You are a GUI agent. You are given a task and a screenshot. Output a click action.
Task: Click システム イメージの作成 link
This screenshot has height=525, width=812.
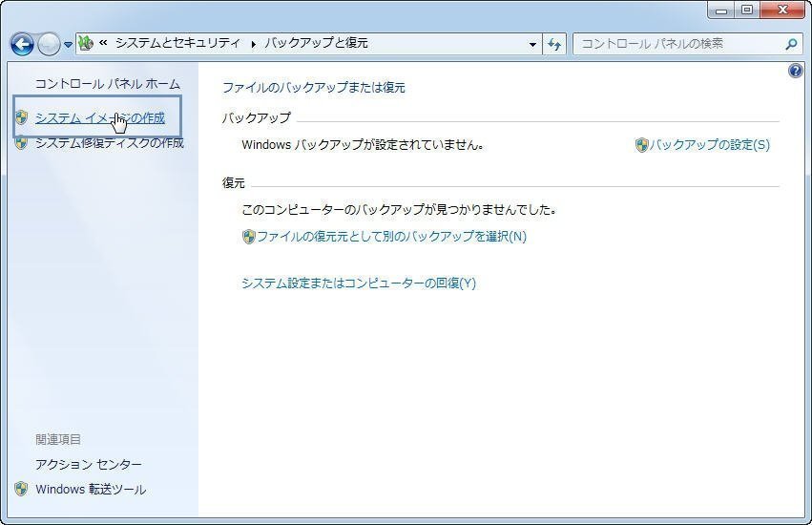coord(100,118)
